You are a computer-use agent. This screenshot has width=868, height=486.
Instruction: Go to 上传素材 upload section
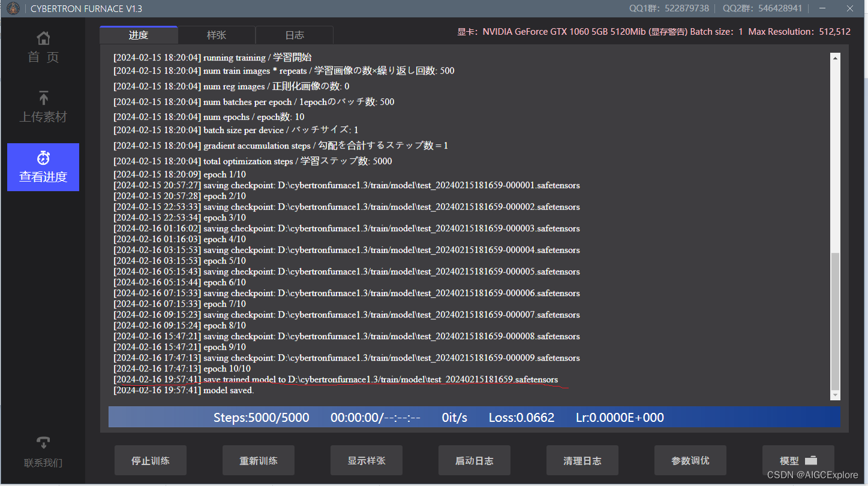pos(43,107)
